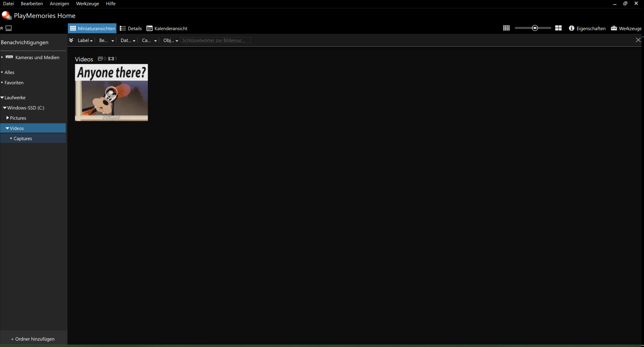Collapse filter bar with double-chevron down icon
Image resolution: width=644 pixels, height=347 pixels.
coord(71,40)
